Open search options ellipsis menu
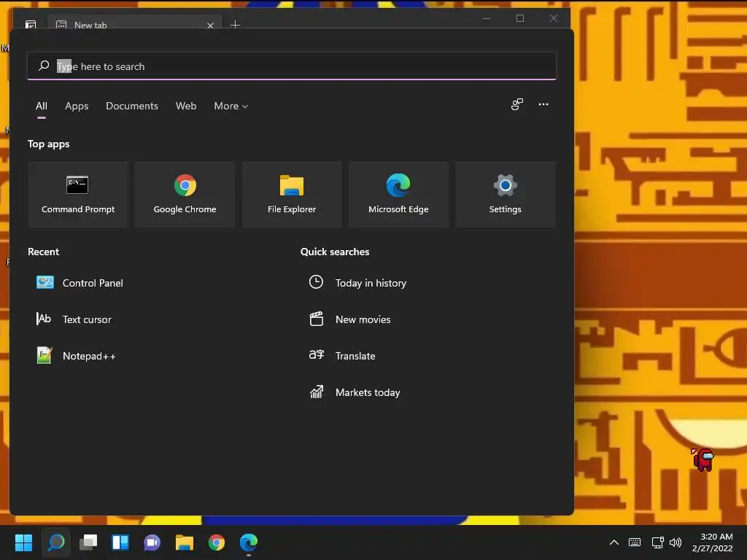The image size is (747, 560). click(x=543, y=104)
